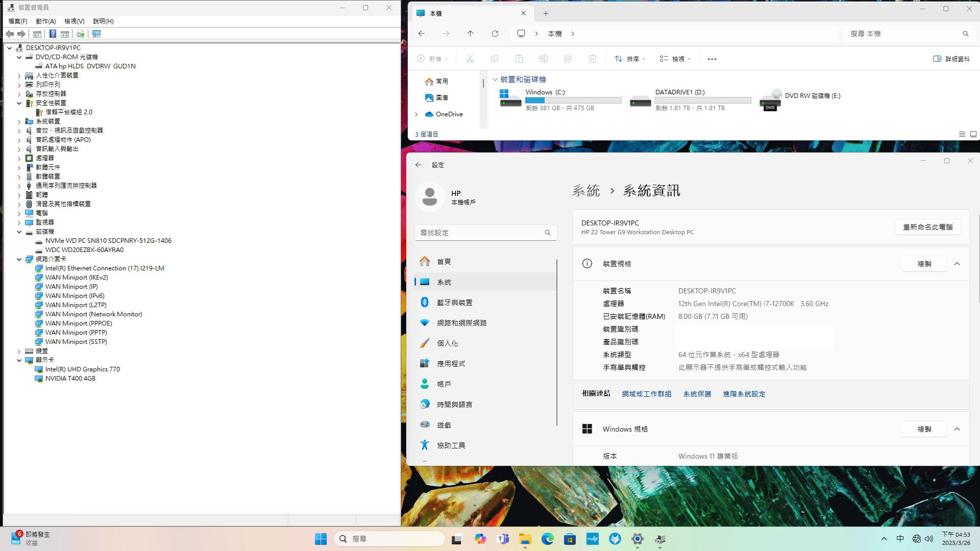Open help via blue question-mark icon
Screen dimensions: 980x551
(x=53, y=34)
